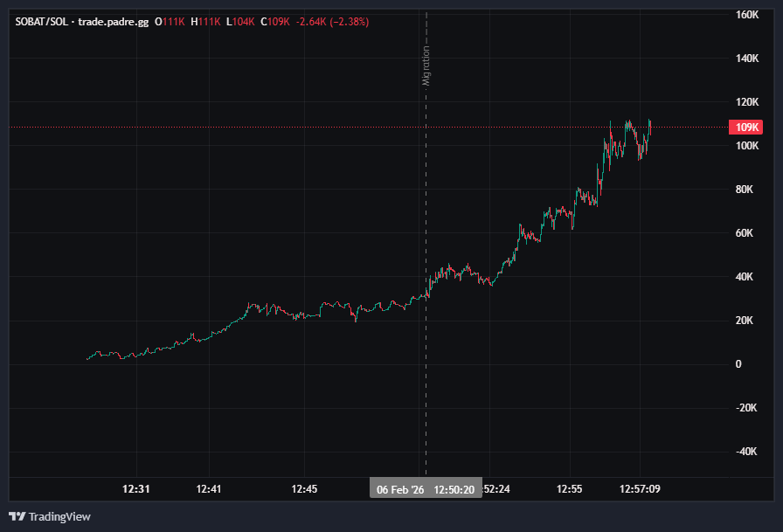Click the 60K price axis label
783x532 pixels.
pyautogui.click(x=745, y=233)
